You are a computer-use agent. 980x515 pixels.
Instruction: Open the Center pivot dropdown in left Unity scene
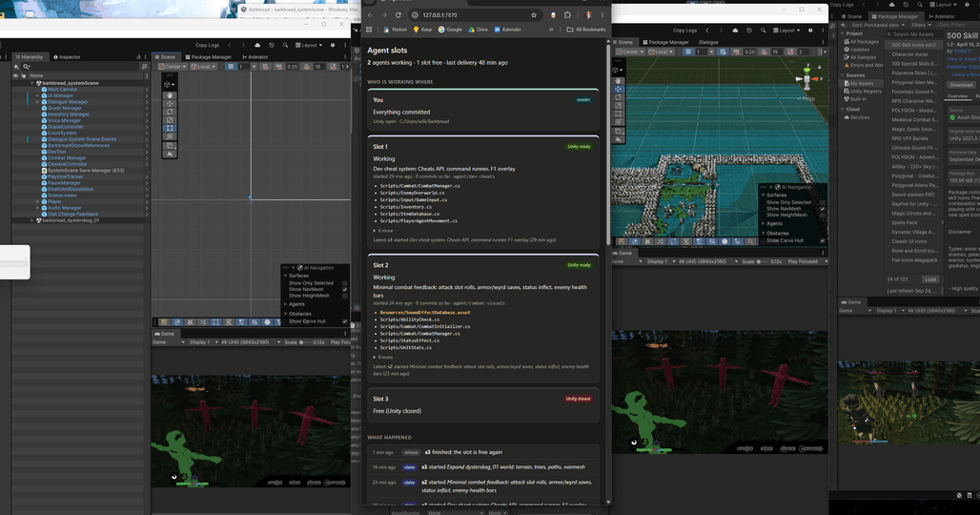173,66
